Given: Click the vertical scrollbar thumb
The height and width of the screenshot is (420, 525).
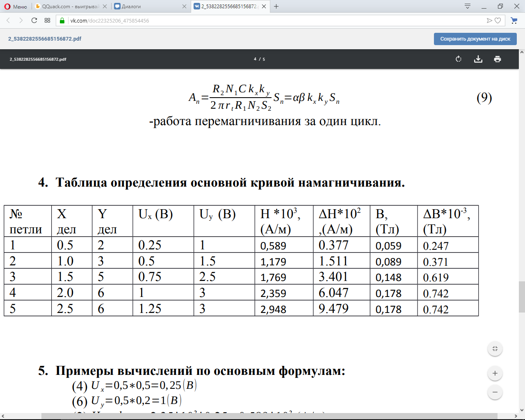Looking at the screenshot, I should (522, 297).
